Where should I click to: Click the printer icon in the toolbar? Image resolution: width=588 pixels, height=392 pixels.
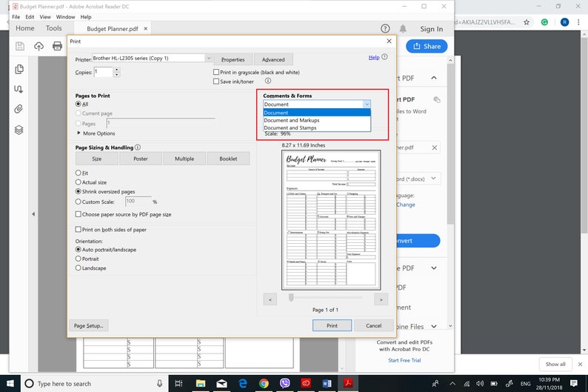click(57, 46)
